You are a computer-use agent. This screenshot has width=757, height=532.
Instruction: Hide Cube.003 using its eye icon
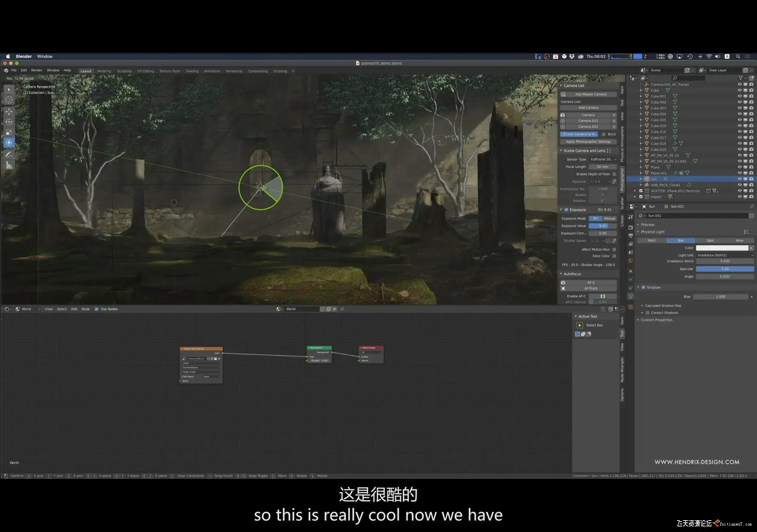pyautogui.click(x=740, y=108)
